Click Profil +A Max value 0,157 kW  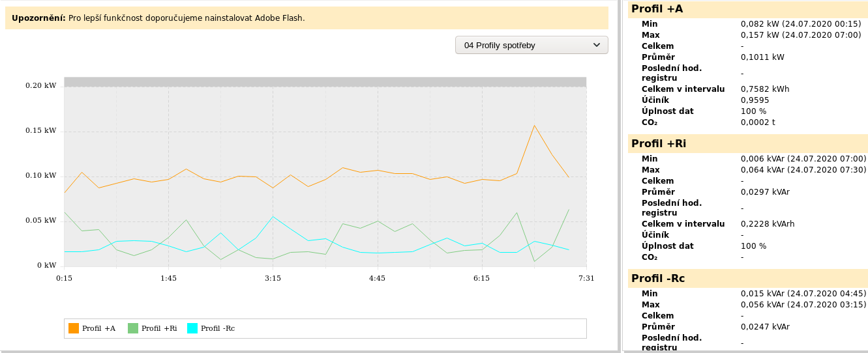click(801, 35)
